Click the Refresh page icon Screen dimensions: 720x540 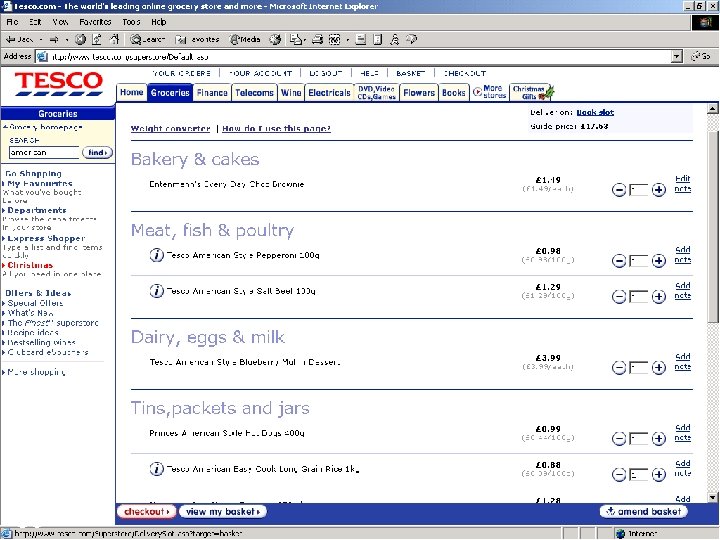[x=97, y=39]
